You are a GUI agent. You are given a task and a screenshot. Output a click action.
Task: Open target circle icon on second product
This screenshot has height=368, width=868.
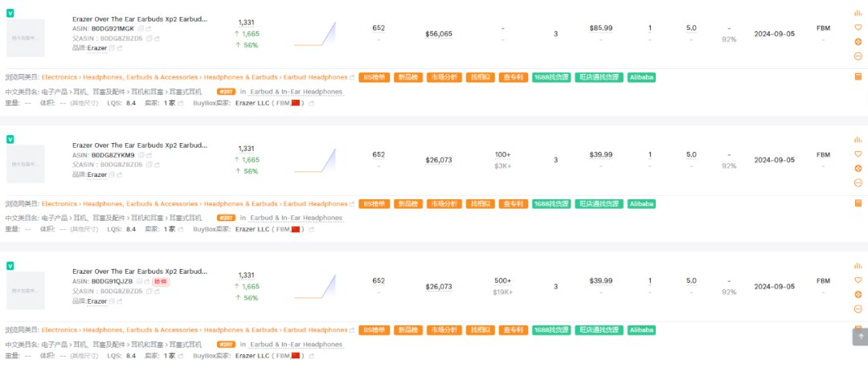point(858,168)
